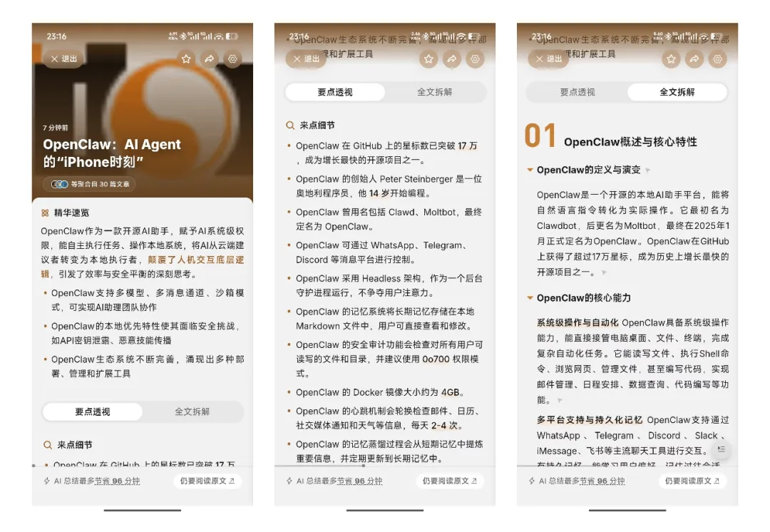Select 要点透视 tab on the middle screen
This screenshot has width=770, height=532.
(x=335, y=92)
